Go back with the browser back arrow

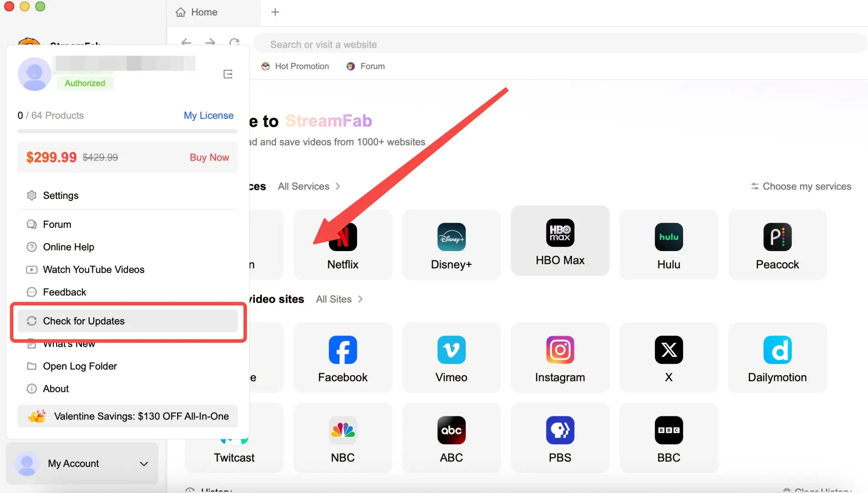(186, 42)
